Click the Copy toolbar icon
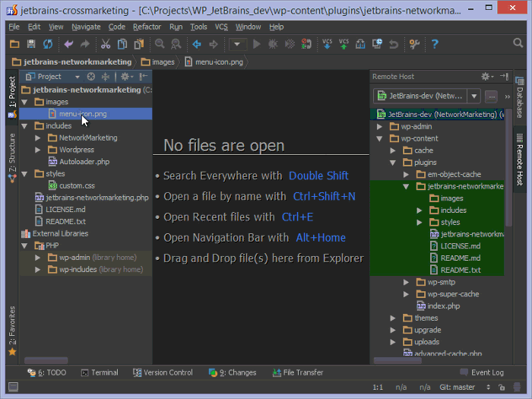532x399 pixels. pos(122,44)
